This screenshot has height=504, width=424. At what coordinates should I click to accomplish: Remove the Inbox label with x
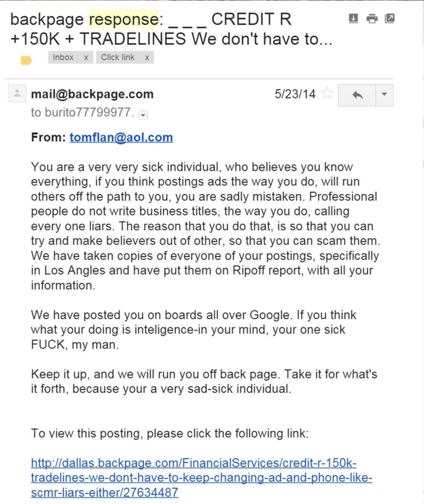(86, 58)
